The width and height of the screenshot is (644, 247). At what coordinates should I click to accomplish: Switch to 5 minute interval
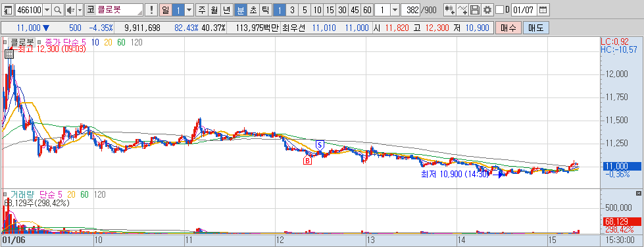pyautogui.click(x=305, y=10)
